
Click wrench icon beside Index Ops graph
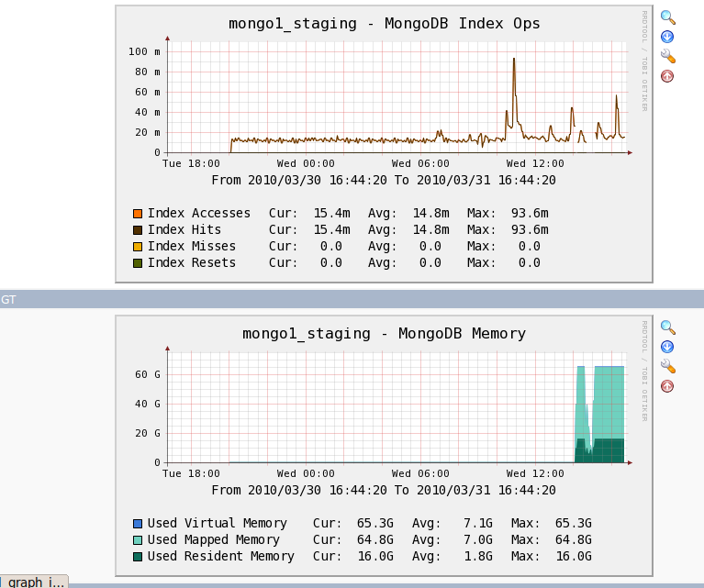pyautogui.click(x=667, y=56)
